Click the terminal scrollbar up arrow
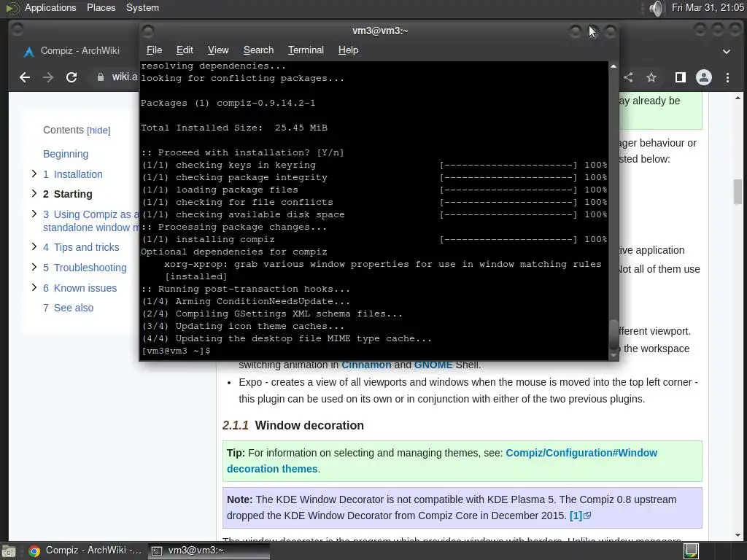The width and height of the screenshot is (747, 560). pyautogui.click(x=613, y=66)
